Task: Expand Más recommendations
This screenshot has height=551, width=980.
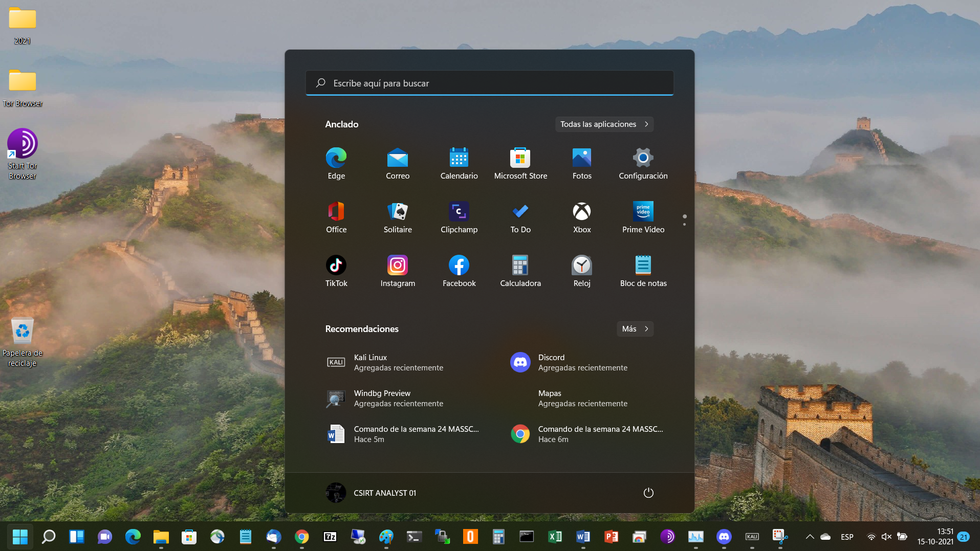Action: 635,329
